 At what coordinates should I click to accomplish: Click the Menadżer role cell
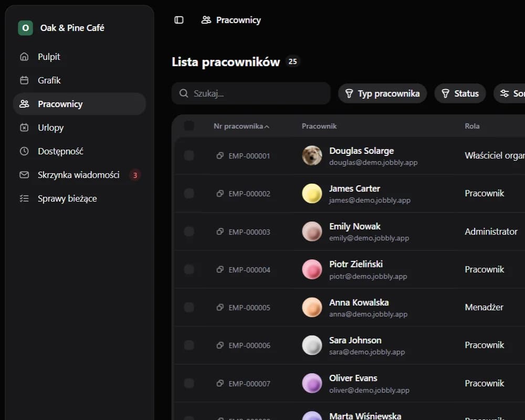coord(484,307)
